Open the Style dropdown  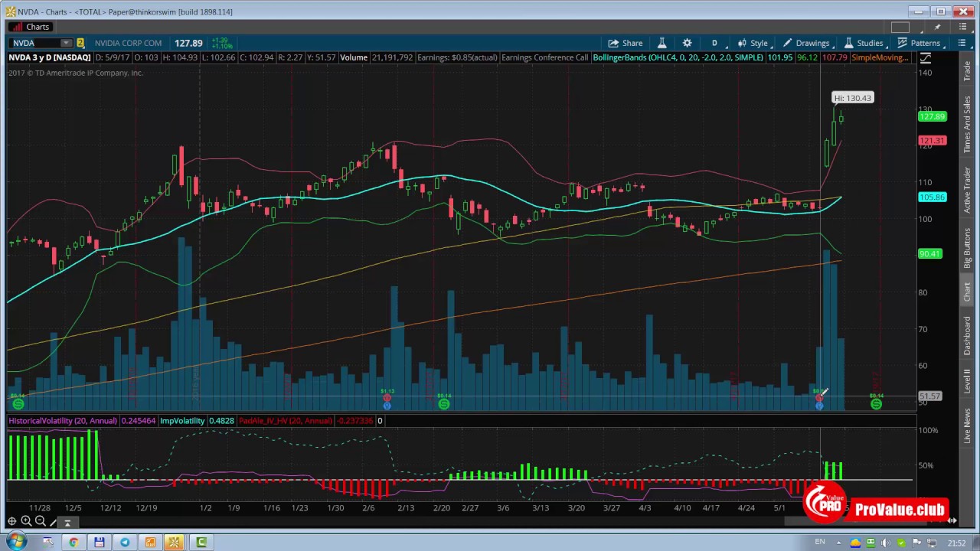(x=752, y=43)
